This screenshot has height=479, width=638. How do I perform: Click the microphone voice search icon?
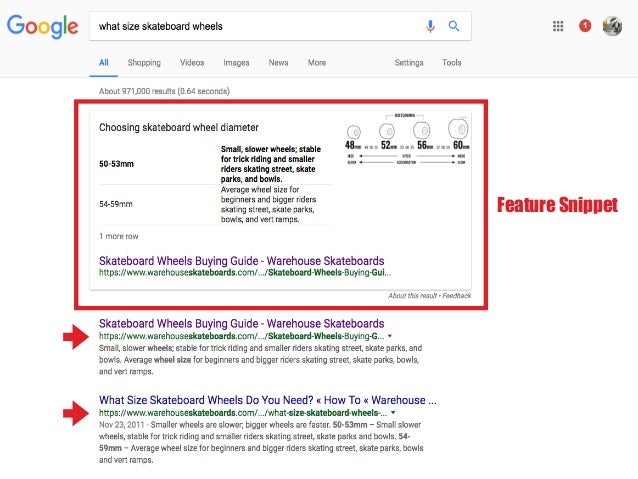(x=430, y=26)
